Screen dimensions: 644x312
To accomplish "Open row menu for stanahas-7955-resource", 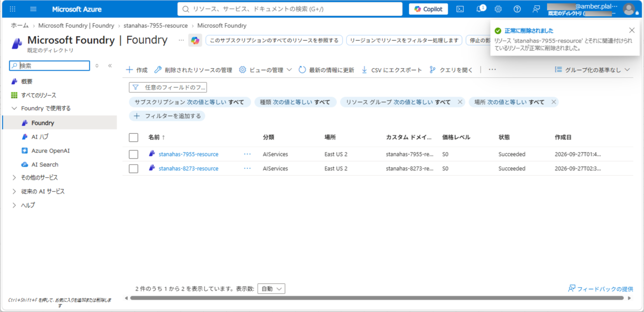I will coord(247,154).
